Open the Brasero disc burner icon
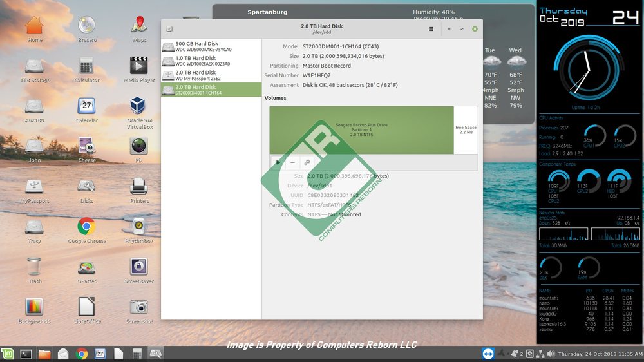 (x=87, y=28)
